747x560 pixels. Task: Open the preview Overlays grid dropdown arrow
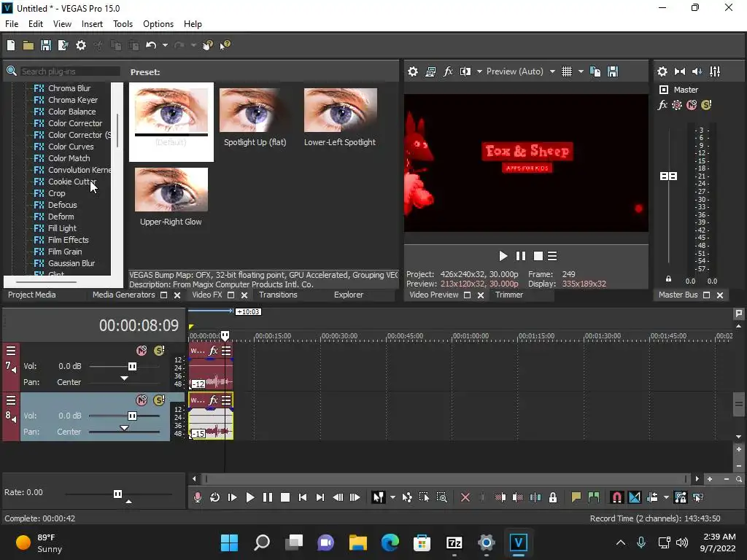[581, 71]
